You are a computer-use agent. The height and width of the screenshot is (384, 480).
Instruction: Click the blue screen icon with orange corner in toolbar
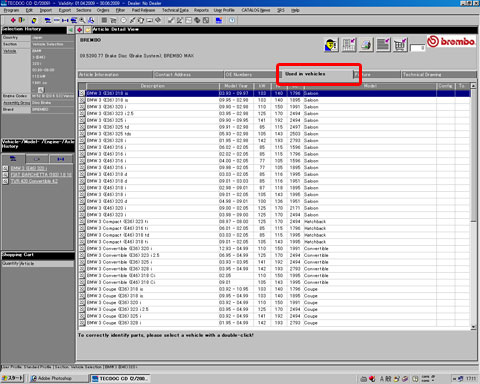tap(219, 20)
